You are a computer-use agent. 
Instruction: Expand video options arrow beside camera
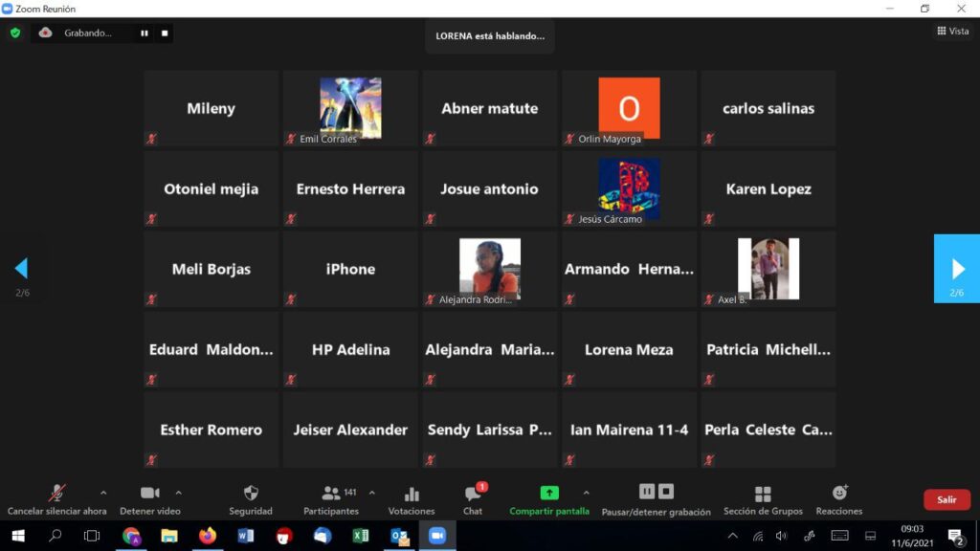pyautogui.click(x=178, y=493)
